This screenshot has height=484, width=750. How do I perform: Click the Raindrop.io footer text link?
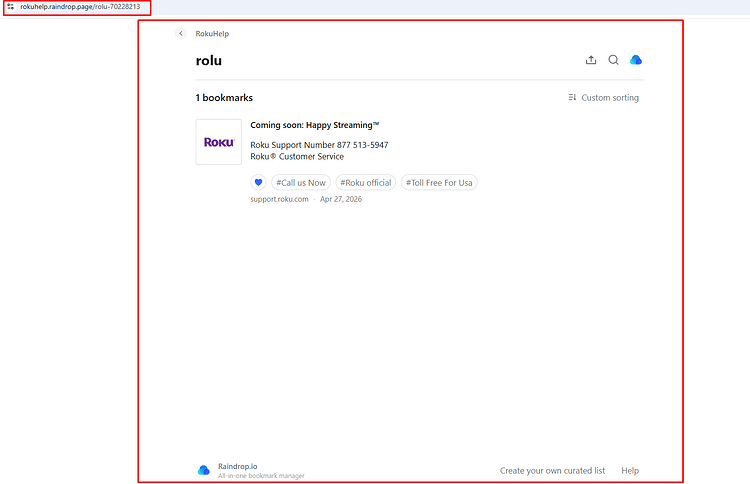click(x=238, y=466)
